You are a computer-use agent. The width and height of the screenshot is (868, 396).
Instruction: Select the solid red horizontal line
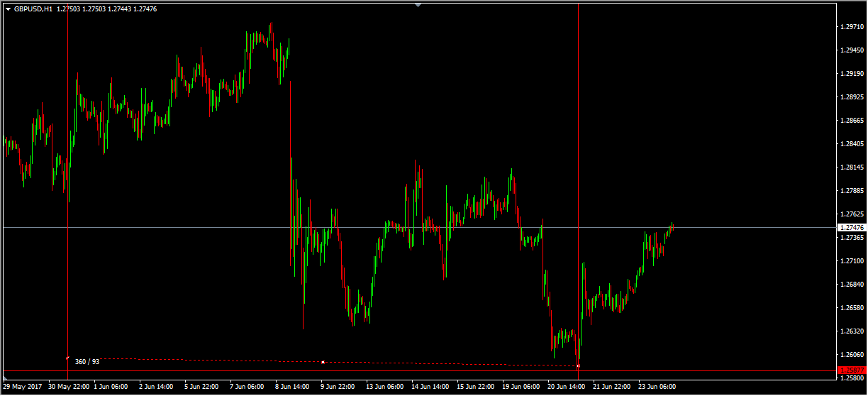click(425, 370)
